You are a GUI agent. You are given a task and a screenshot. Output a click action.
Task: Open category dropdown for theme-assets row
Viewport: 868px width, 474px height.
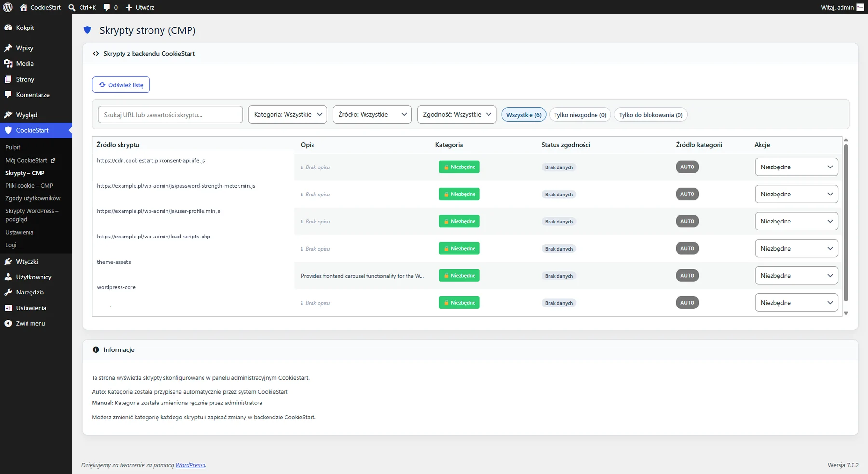pos(796,276)
